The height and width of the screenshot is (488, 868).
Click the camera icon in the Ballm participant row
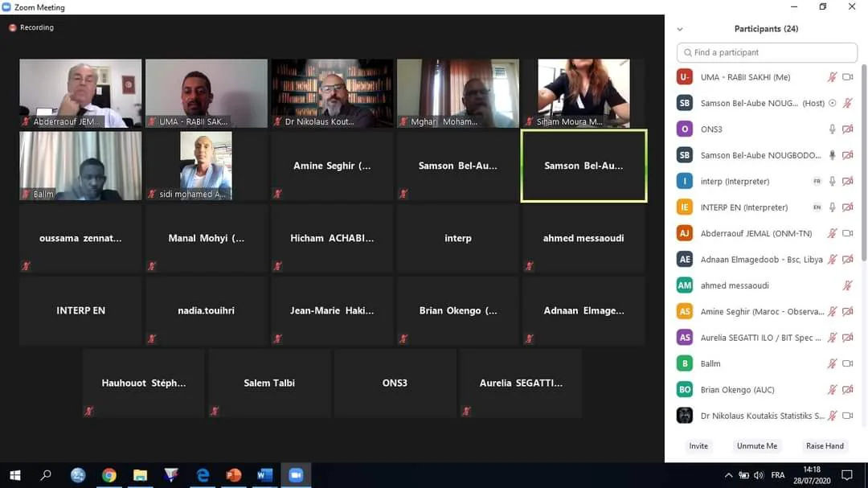(x=848, y=363)
